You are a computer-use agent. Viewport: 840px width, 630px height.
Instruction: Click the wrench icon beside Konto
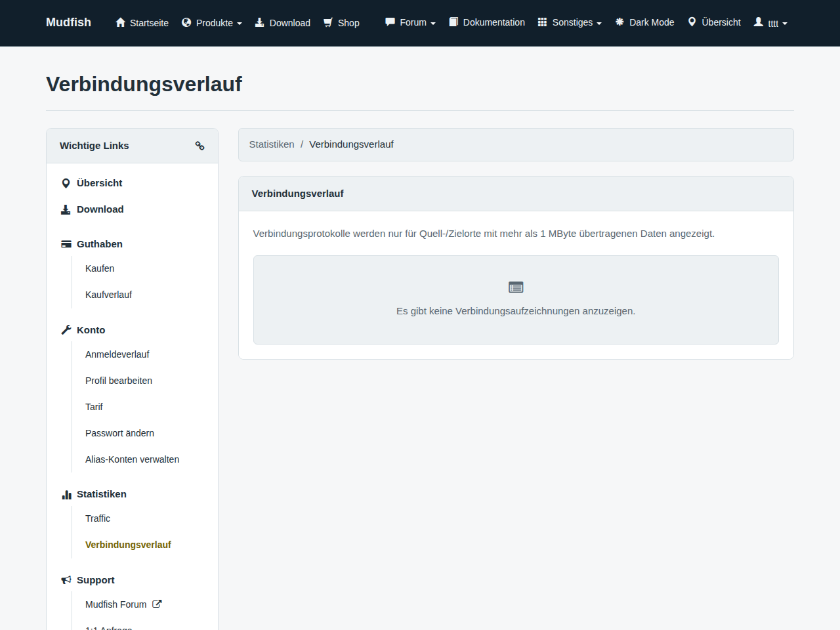[66, 330]
